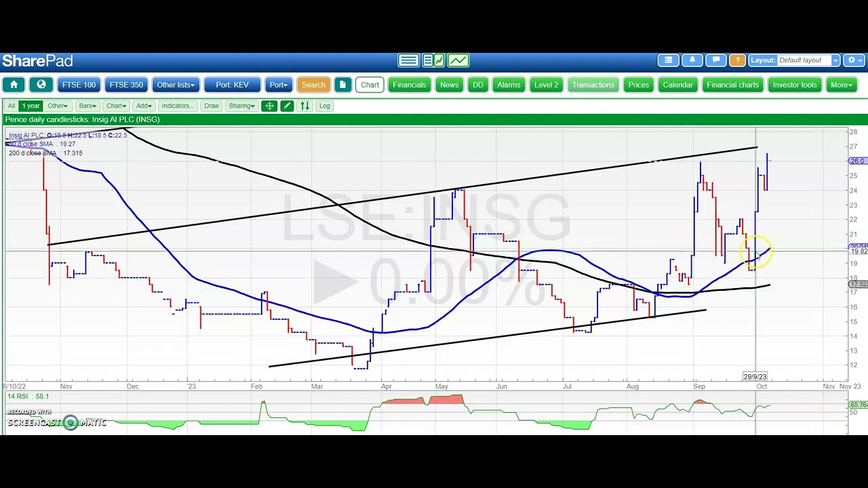
Task: Click the SharePad logo
Action: 37,61
